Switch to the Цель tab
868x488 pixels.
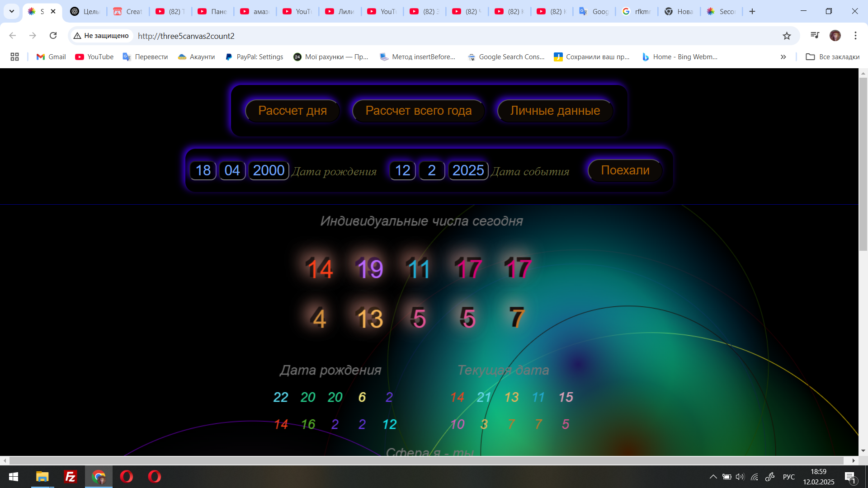coord(85,11)
